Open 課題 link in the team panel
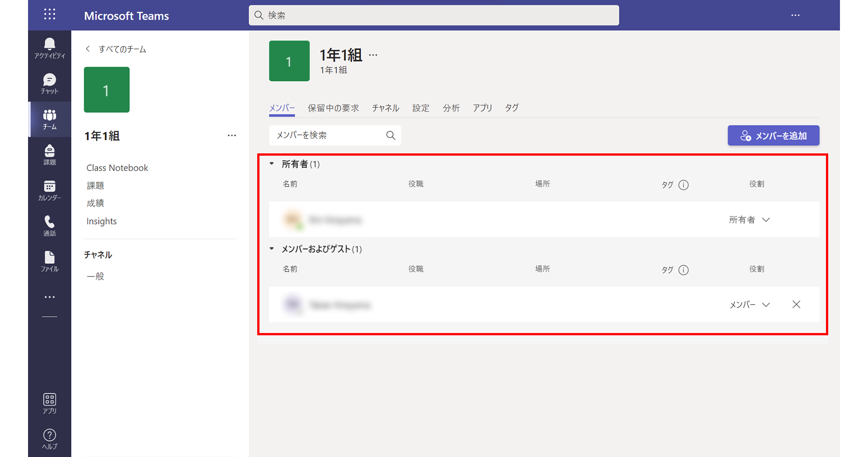 (95, 186)
